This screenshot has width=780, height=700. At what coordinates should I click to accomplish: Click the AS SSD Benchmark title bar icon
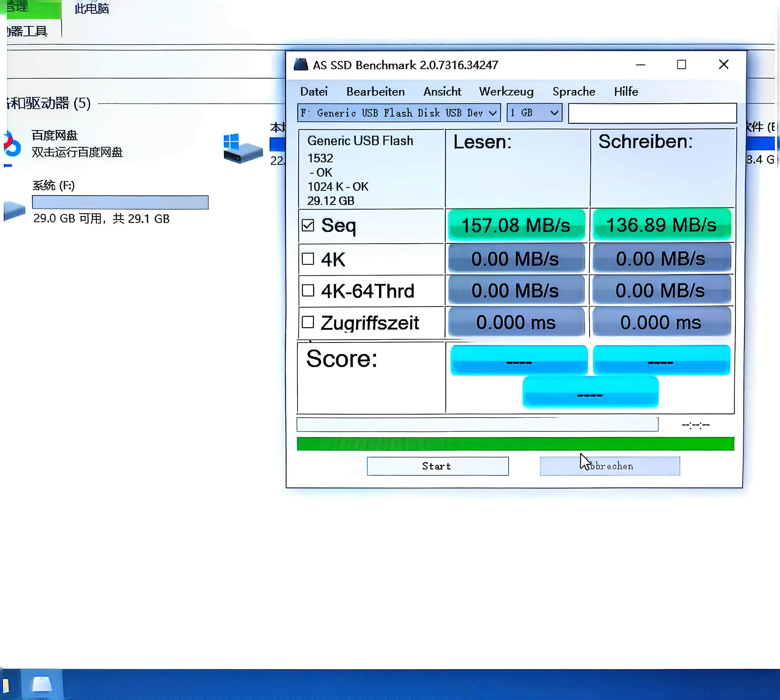(x=301, y=65)
